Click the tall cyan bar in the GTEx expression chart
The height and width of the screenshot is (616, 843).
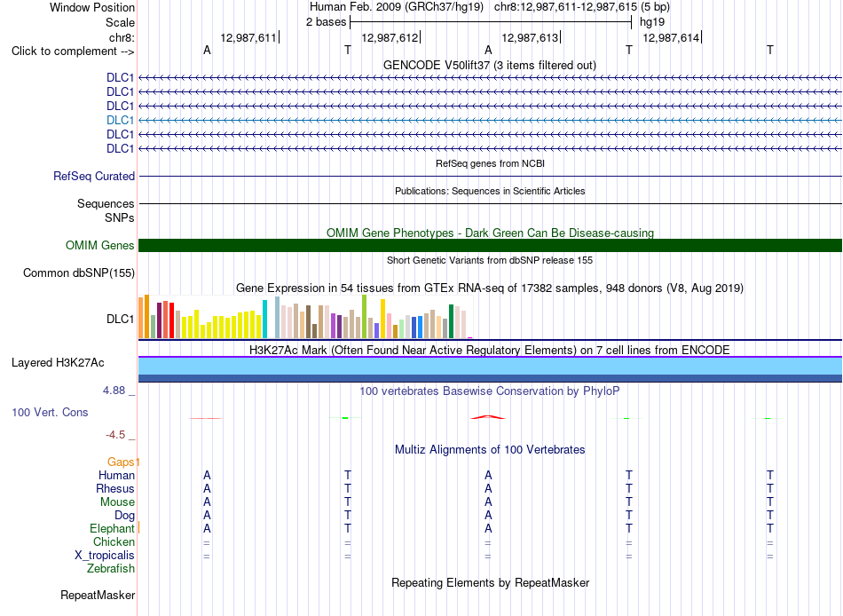point(264,319)
